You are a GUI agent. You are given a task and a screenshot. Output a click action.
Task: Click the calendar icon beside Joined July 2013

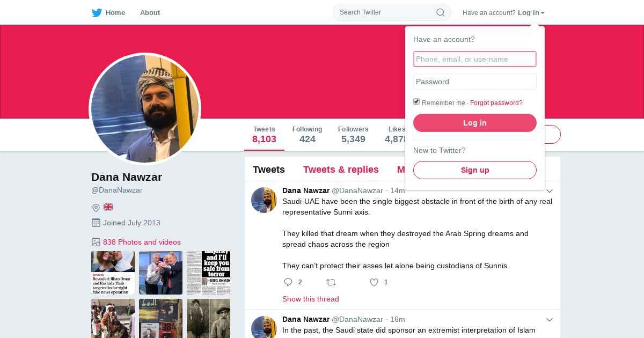coord(96,223)
